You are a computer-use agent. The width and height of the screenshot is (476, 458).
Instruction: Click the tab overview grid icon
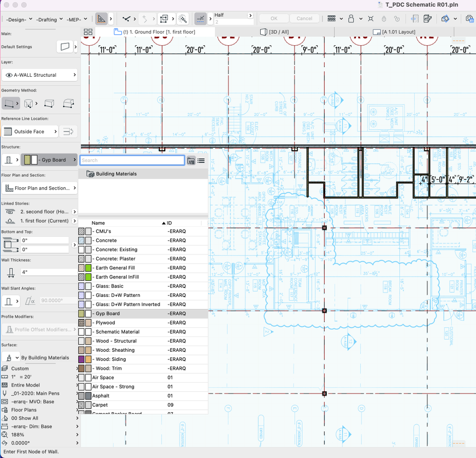[88, 32]
